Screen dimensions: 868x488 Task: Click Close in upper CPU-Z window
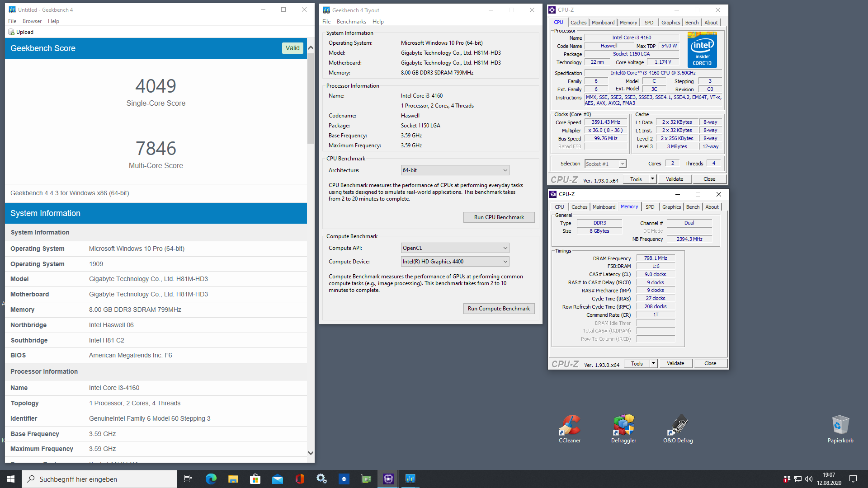point(709,179)
